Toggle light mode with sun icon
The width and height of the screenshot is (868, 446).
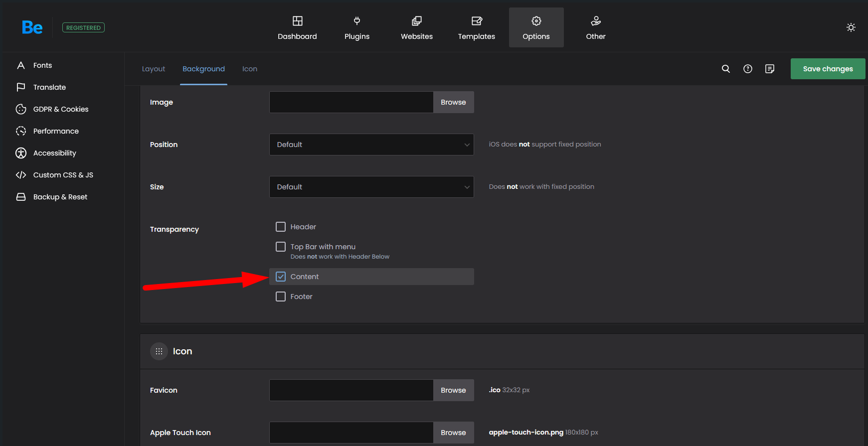pyautogui.click(x=851, y=27)
